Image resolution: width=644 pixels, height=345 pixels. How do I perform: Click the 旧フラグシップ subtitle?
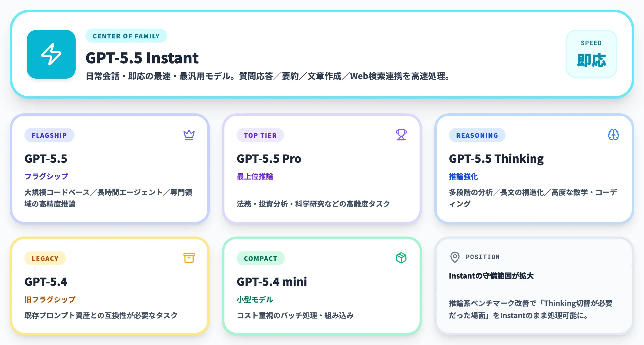click(50, 300)
